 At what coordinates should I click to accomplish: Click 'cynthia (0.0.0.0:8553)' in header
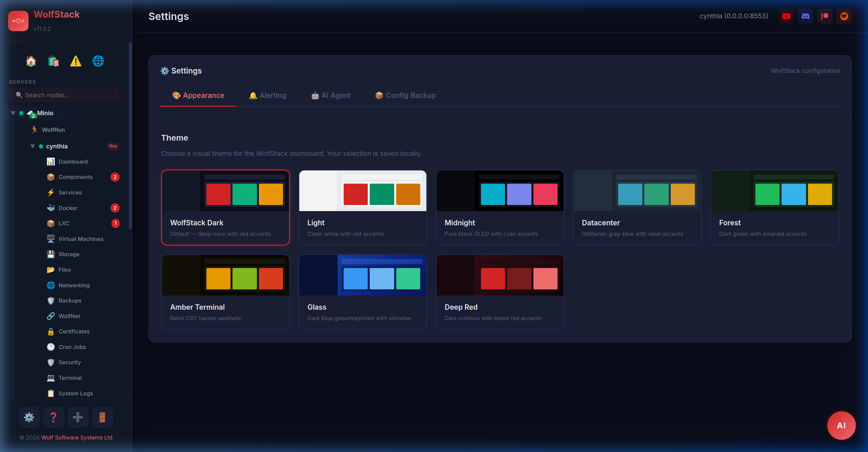[734, 16]
